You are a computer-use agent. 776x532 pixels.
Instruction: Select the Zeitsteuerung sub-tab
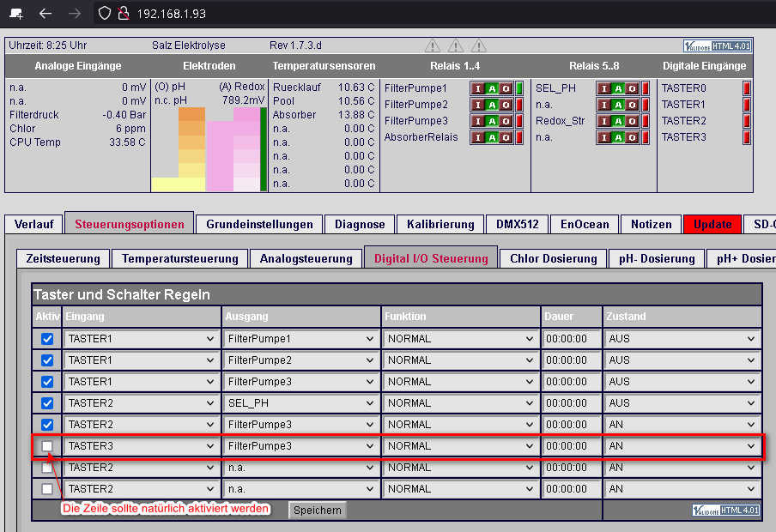pos(63,259)
